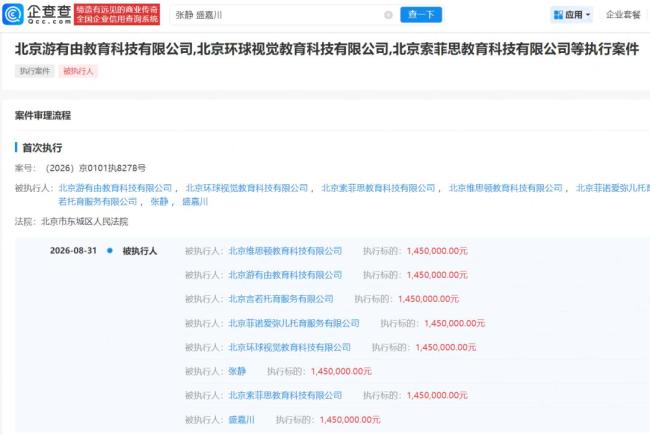This screenshot has width=650, height=435.
Task: Open the 企业套餐 menu item
Action: (x=623, y=15)
